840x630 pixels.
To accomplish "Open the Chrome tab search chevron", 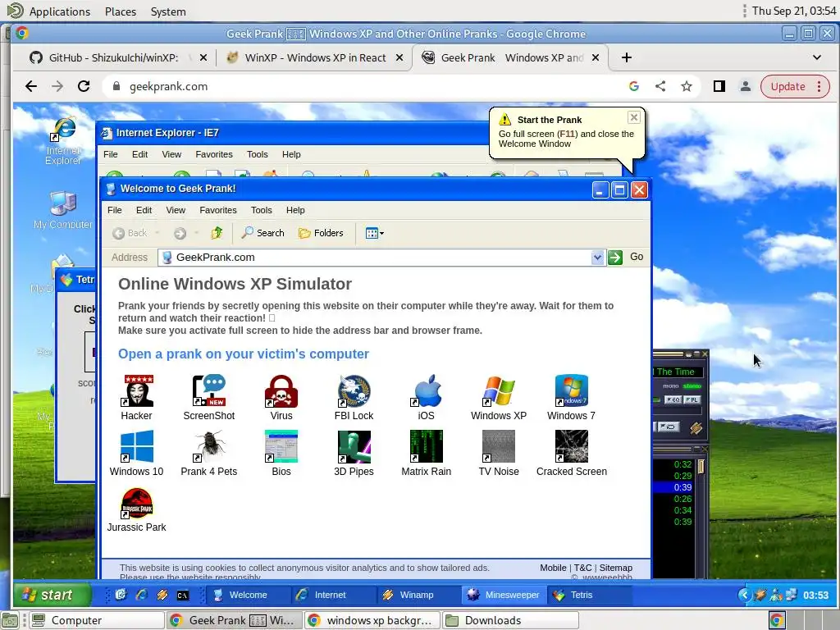I will [817, 57].
